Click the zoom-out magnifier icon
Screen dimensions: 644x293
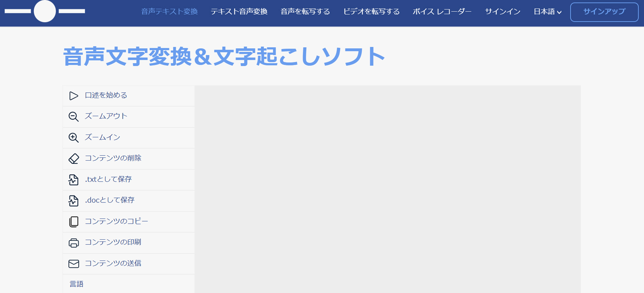[x=74, y=117]
